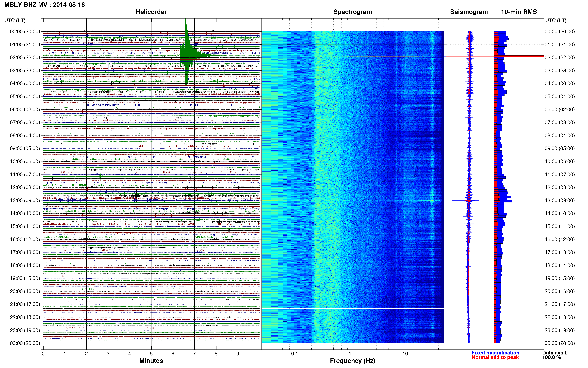Click '15:00 (11:00)' on the left time axis

point(25,226)
